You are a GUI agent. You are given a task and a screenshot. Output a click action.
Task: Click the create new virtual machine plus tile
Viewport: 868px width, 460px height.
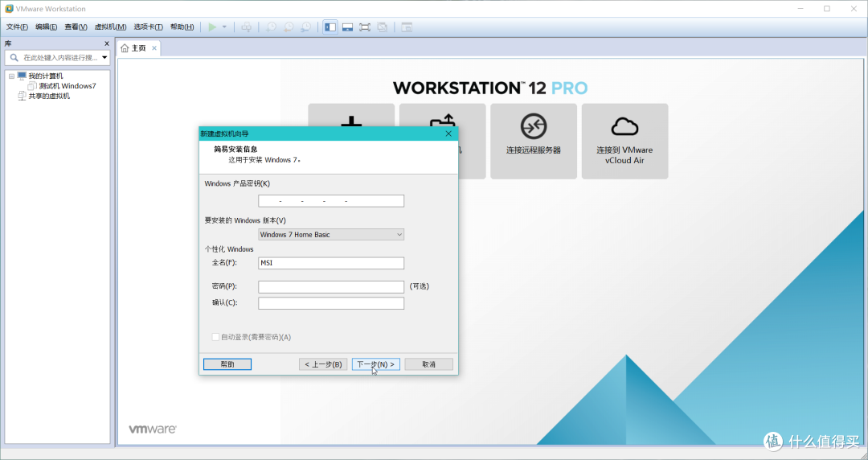351,115
